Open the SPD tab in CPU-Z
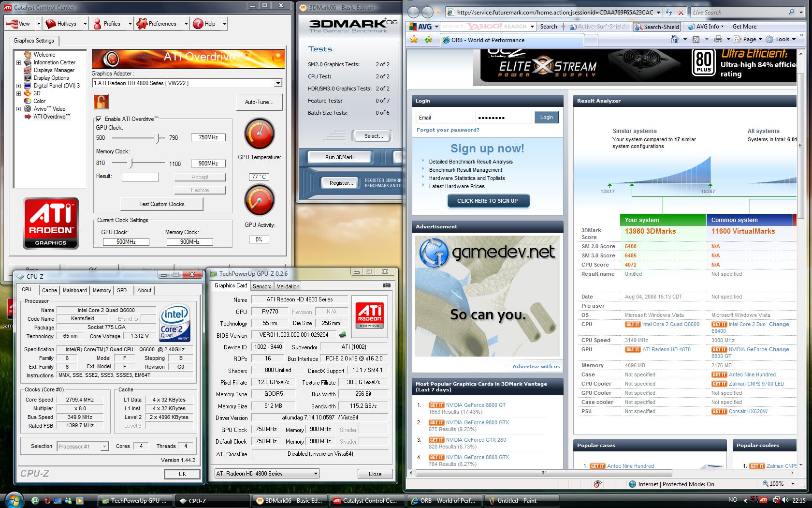The height and width of the screenshot is (508, 812). point(122,290)
